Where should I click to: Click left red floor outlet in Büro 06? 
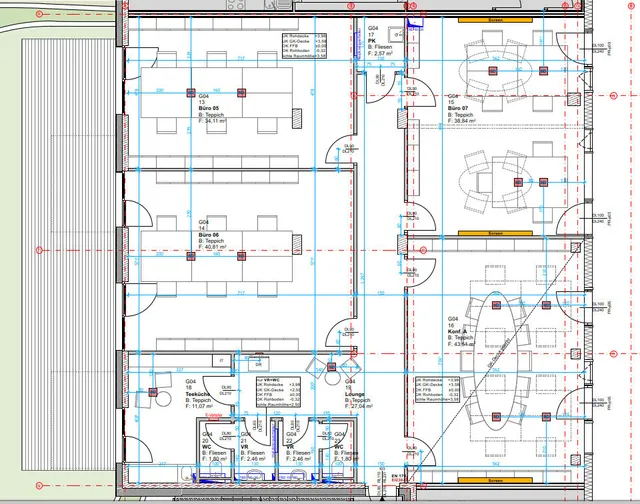189,256
